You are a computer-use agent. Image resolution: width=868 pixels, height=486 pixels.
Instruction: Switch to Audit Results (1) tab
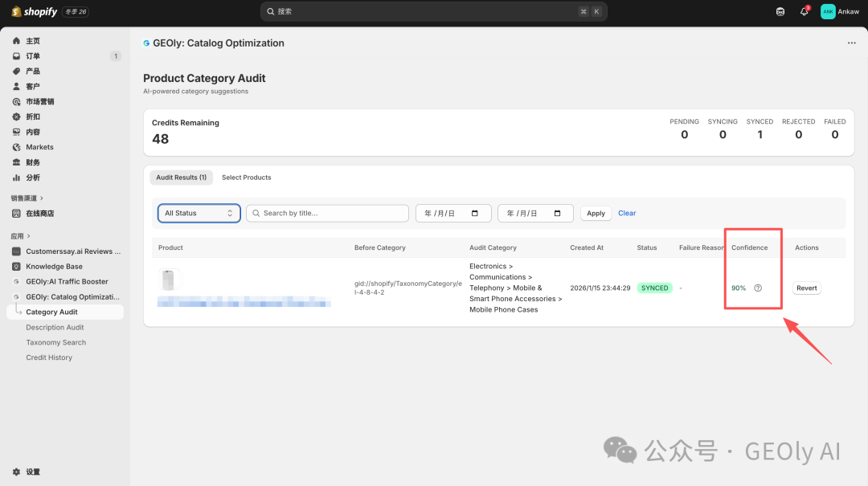(181, 178)
